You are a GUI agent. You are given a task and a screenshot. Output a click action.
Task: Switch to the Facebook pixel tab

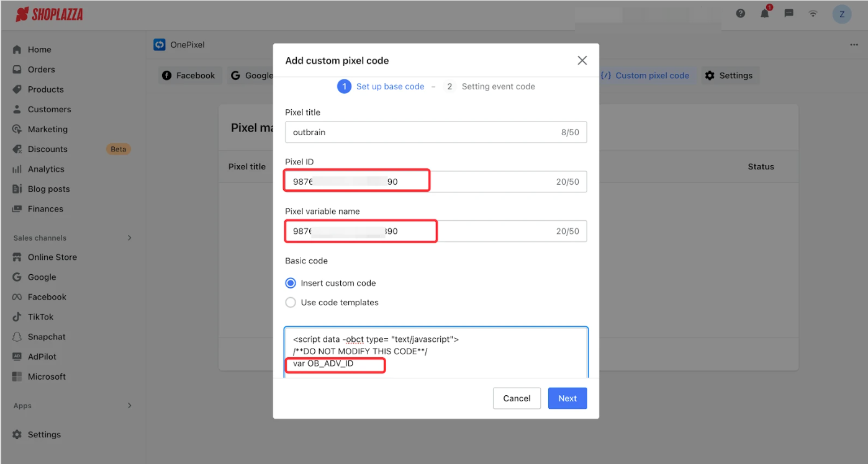pyautogui.click(x=189, y=76)
